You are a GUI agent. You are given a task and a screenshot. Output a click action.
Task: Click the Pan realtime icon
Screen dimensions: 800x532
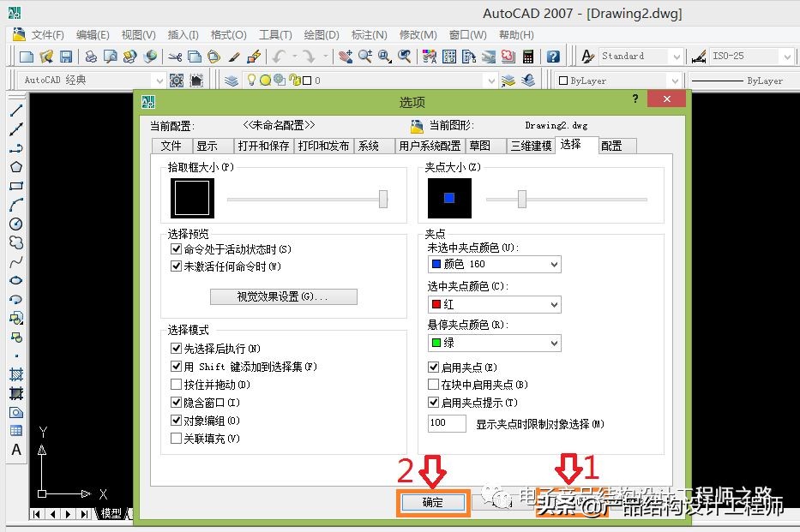[346, 57]
